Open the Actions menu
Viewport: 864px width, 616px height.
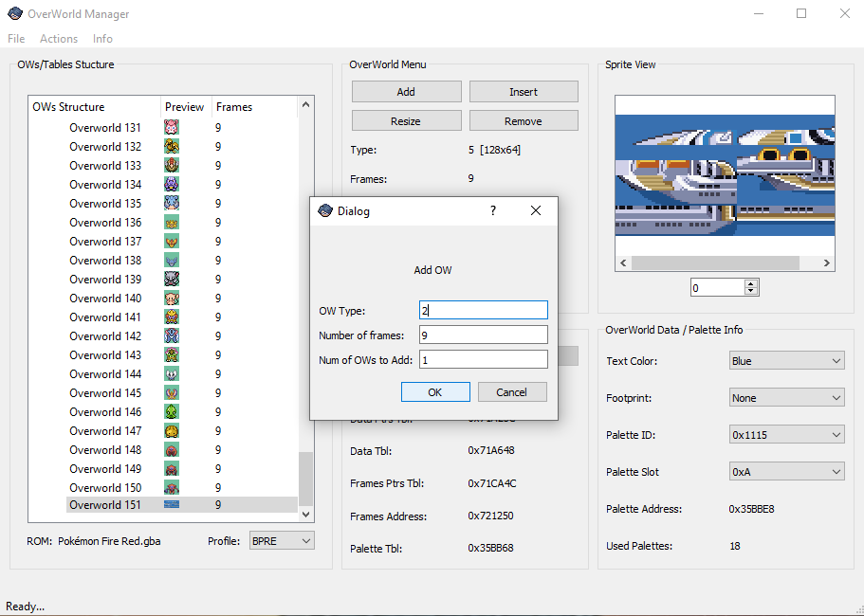[x=59, y=39]
